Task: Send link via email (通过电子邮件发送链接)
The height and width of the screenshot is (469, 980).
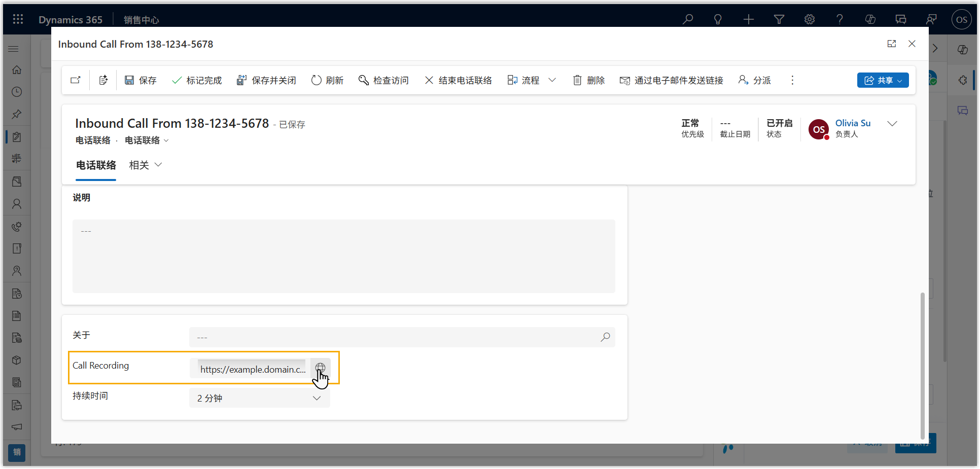Action: tap(672, 80)
